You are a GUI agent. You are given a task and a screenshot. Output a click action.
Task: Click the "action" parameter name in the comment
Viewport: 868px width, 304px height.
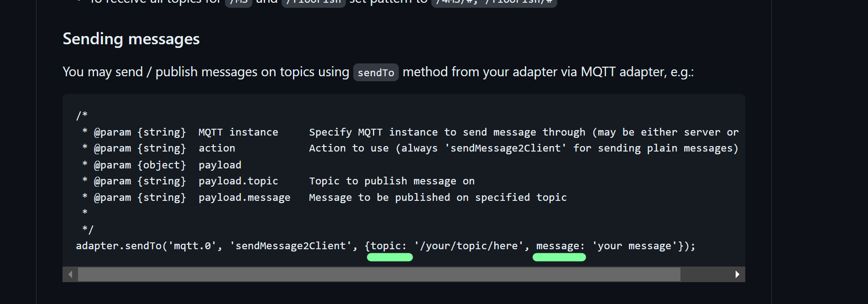[x=217, y=148]
